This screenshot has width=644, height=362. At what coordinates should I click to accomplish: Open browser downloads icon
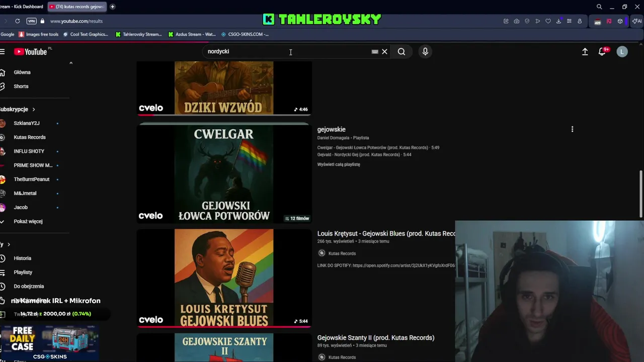click(558, 21)
